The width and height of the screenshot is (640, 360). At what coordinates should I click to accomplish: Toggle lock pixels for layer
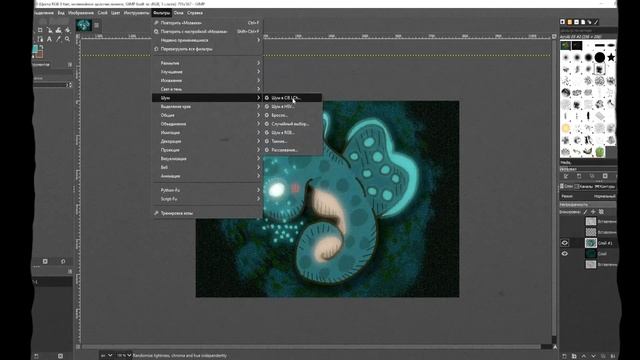[x=585, y=212]
